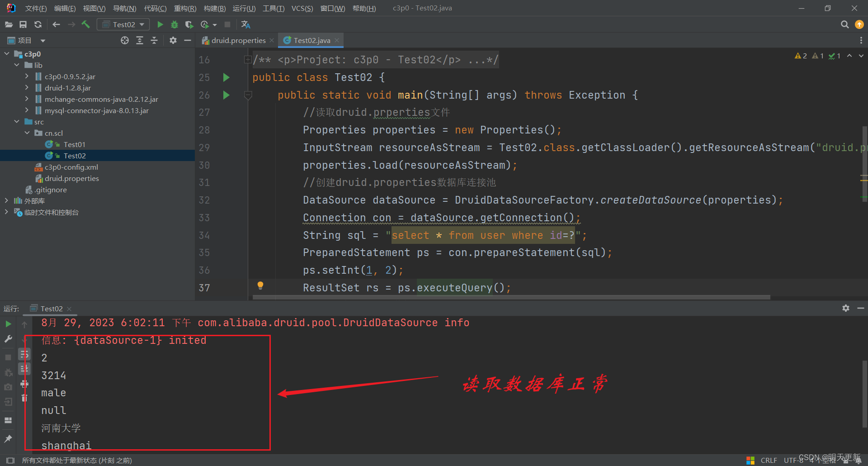Image resolution: width=868 pixels, height=466 pixels.
Task: Click run gutter icon at line 25
Action: [226, 77]
